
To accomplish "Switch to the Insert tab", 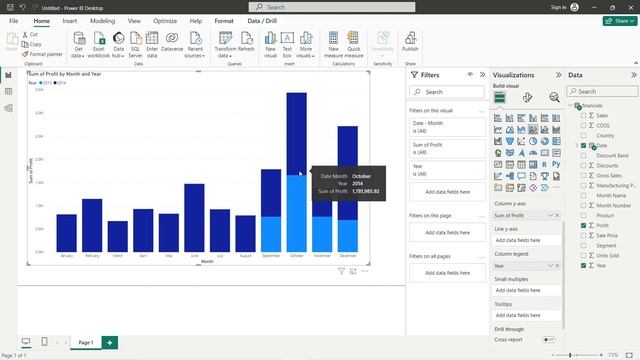I will click(x=70, y=21).
